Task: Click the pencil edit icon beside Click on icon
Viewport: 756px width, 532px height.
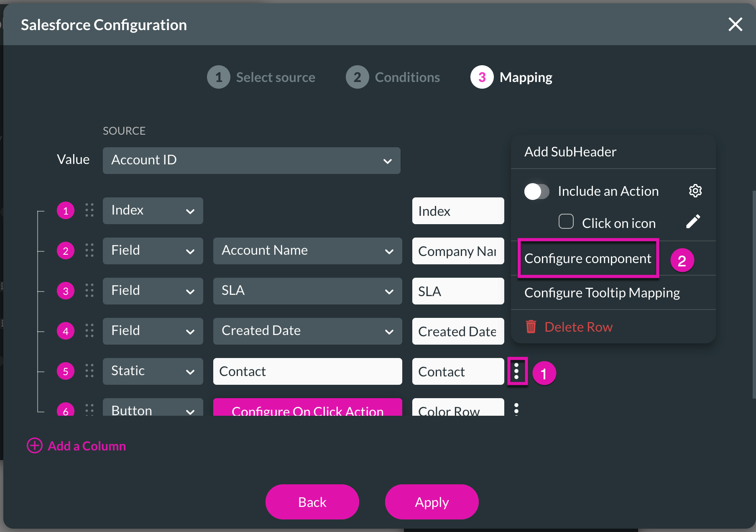Action: (x=693, y=222)
